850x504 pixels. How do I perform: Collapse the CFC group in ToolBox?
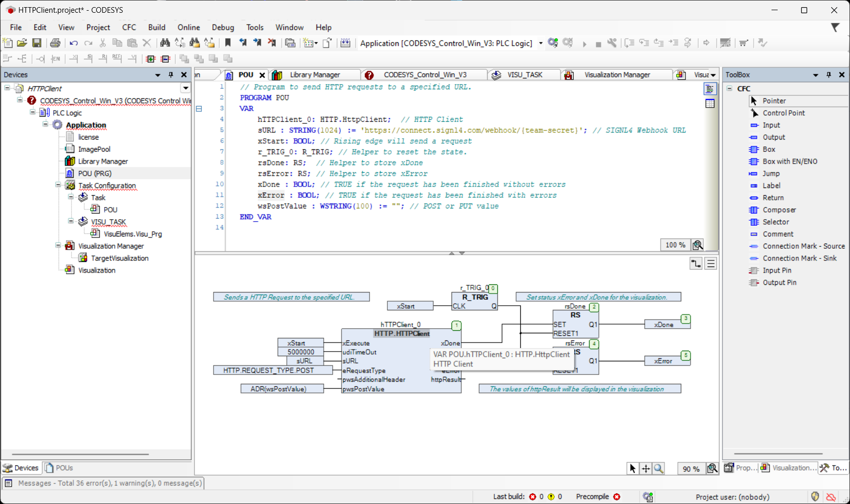[730, 89]
